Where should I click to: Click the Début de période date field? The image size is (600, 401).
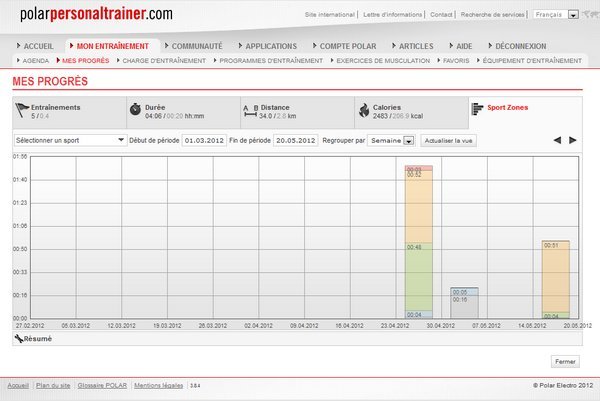tap(204, 140)
